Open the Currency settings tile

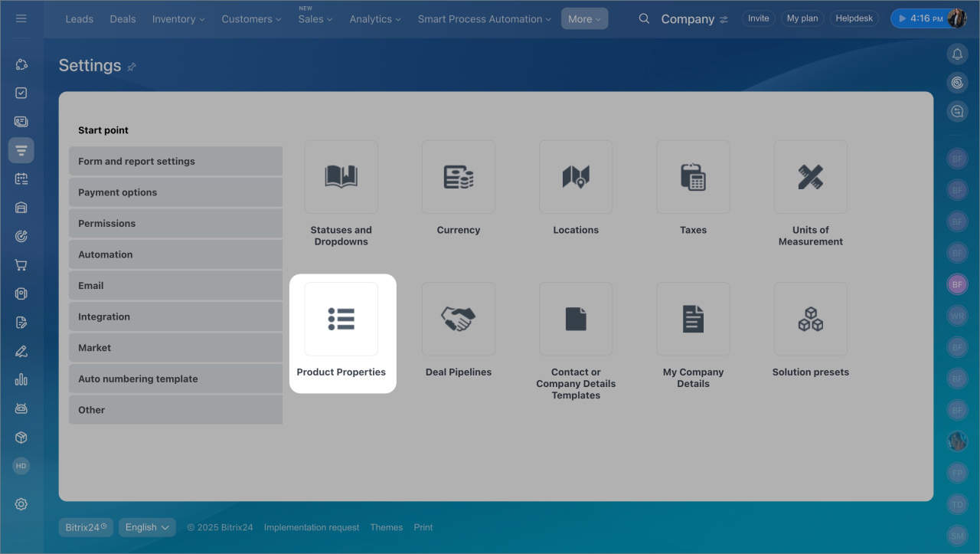tap(458, 177)
